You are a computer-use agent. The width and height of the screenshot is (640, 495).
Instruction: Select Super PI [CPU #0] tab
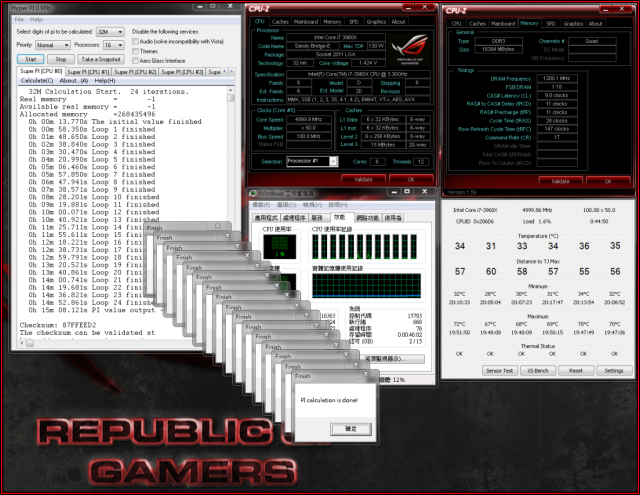pyautogui.click(x=41, y=71)
